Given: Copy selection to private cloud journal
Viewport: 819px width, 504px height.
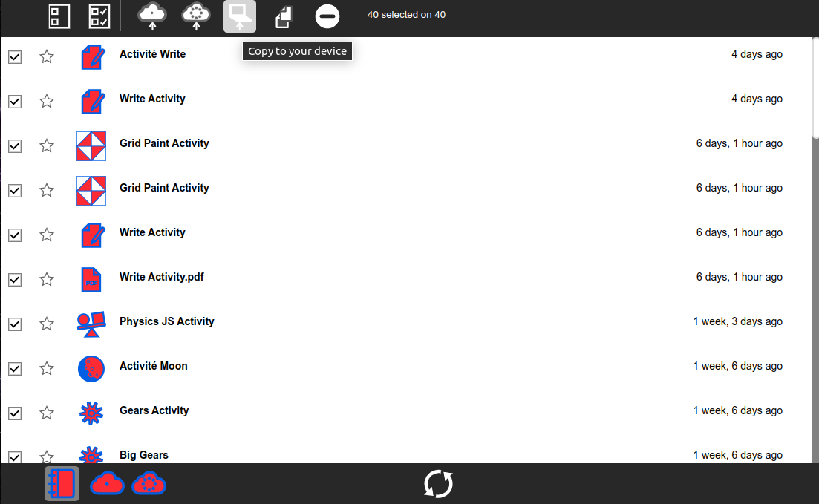Looking at the screenshot, I should pyautogui.click(x=152, y=16).
